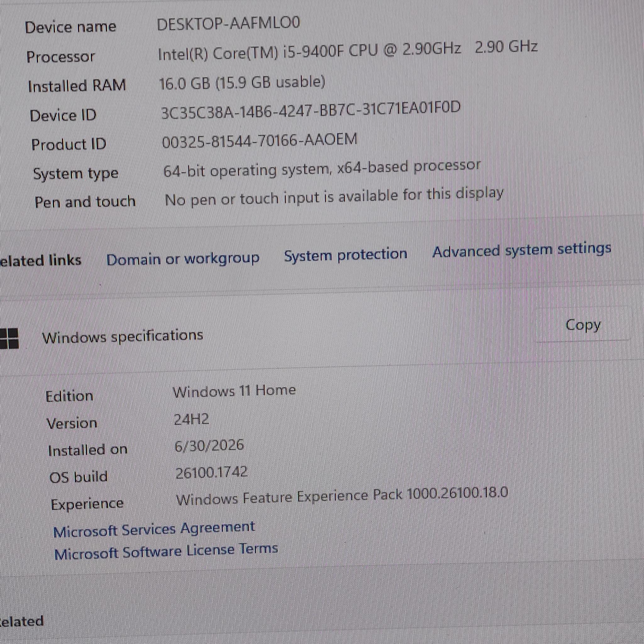The image size is (644, 644).
Task: Open Advanced system settings link
Action: (x=522, y=250)
